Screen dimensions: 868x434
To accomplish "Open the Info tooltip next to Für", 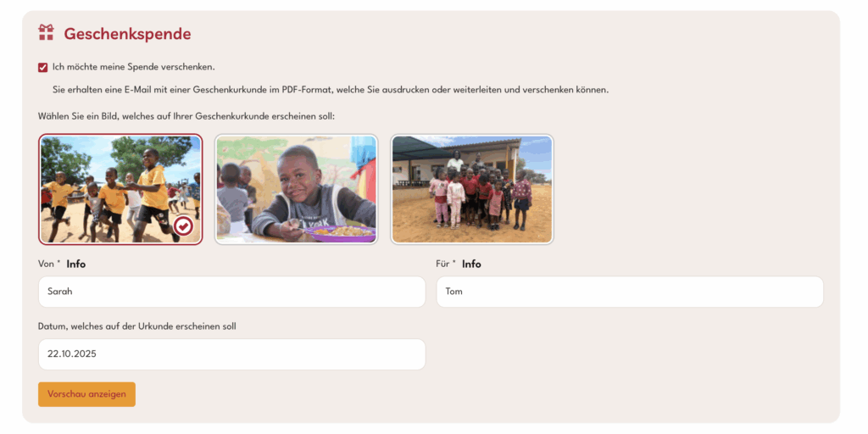I will (x=471, y=264).
